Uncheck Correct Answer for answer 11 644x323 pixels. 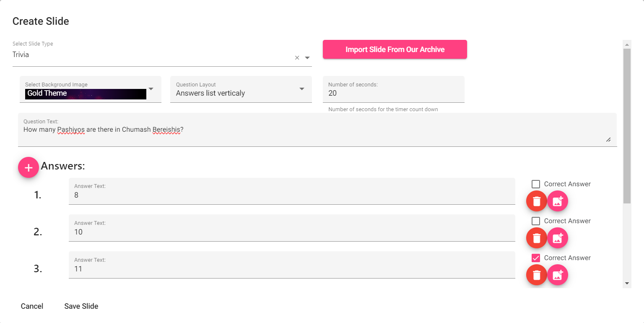[x=536, y=258]
